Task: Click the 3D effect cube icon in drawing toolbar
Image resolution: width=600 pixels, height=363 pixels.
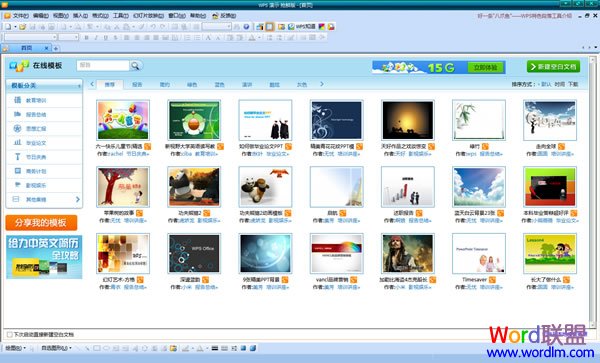Action: [253, 348]
